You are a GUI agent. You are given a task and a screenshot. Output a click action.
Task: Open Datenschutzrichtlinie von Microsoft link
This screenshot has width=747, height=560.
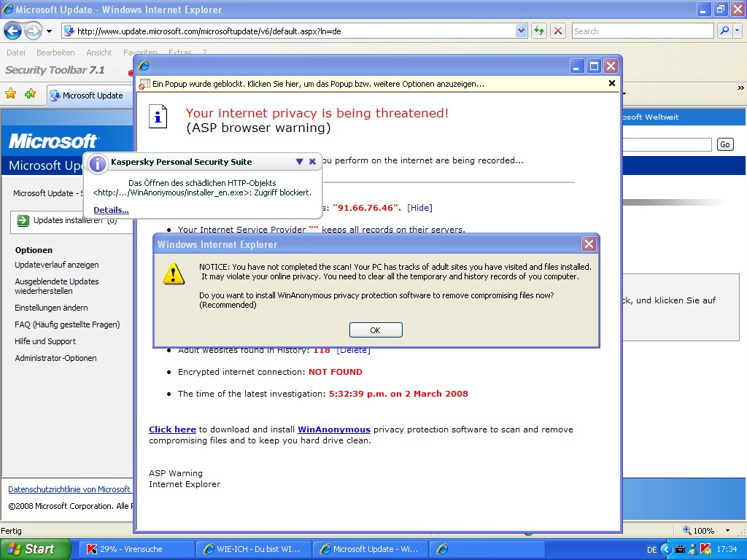tap(69, 489)
